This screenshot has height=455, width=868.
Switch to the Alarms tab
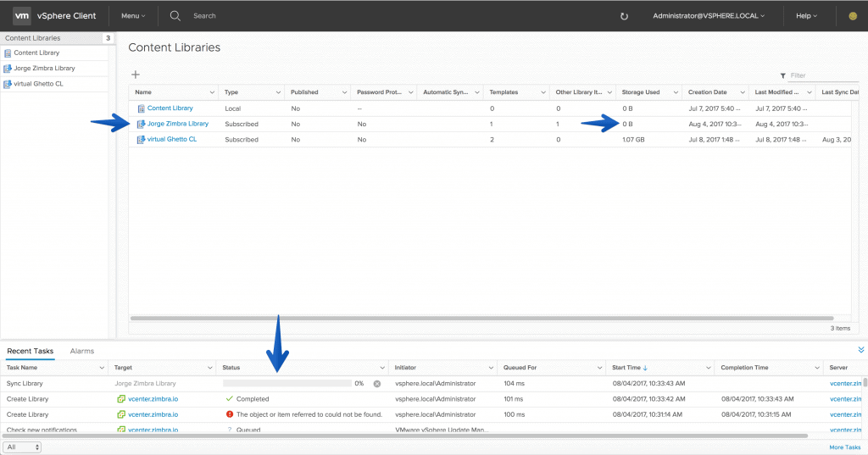[82, 351]
